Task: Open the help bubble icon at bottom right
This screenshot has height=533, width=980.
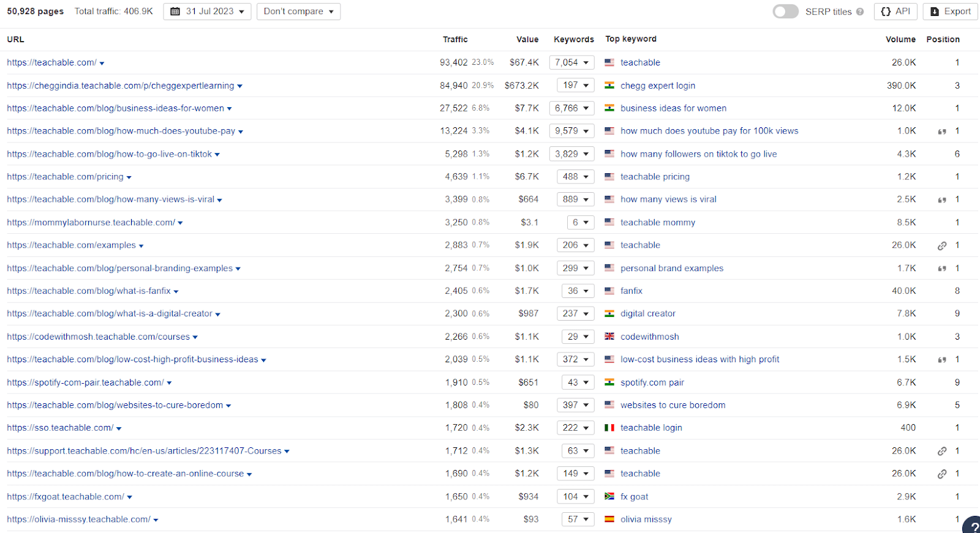Action: pyautogui.click(x=972, y=526)
